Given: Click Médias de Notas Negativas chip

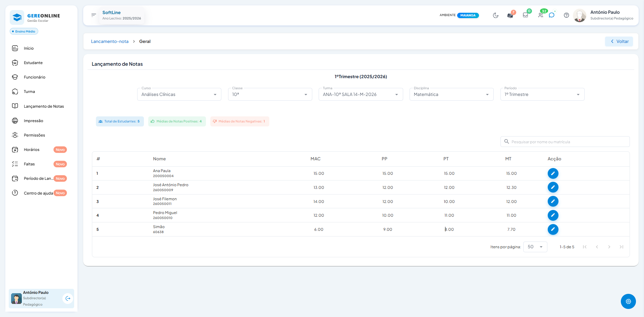Looking at the screenshot, I should pyautogui.click(x=240, y=121).
